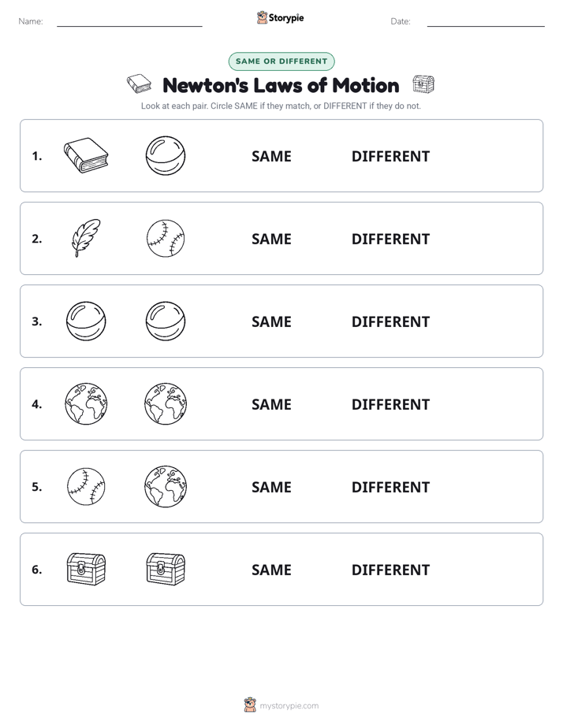
Task: Select DIFFERENT for question 5
Action: tap(390, 487)
